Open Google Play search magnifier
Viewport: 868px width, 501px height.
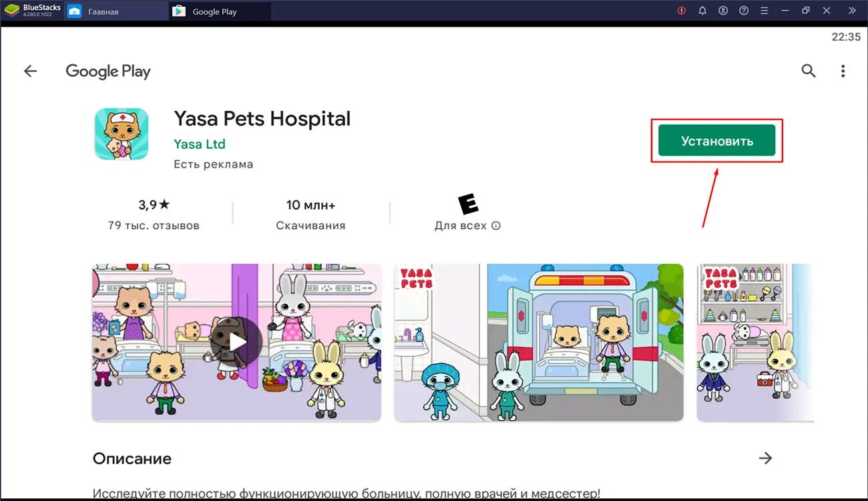[x=809, y=71]
